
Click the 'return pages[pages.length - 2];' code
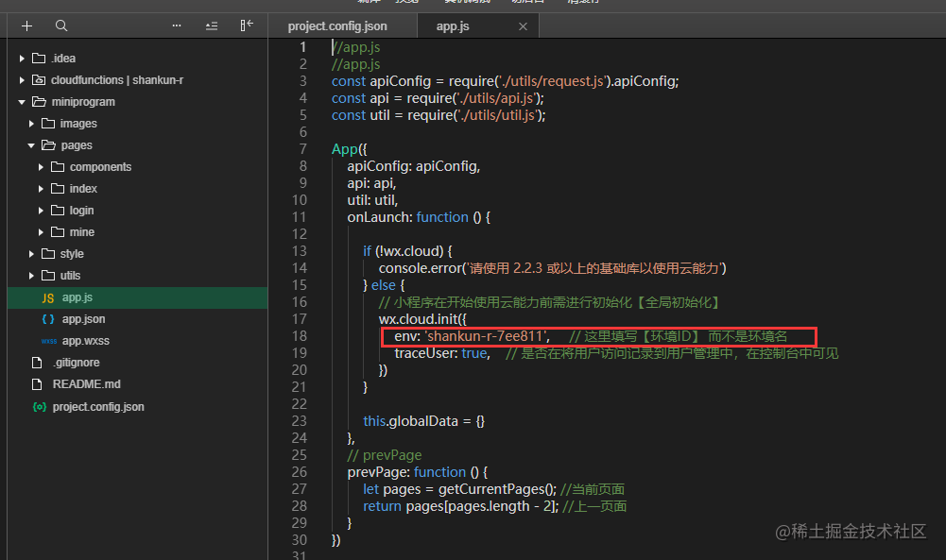coord(461,506)
